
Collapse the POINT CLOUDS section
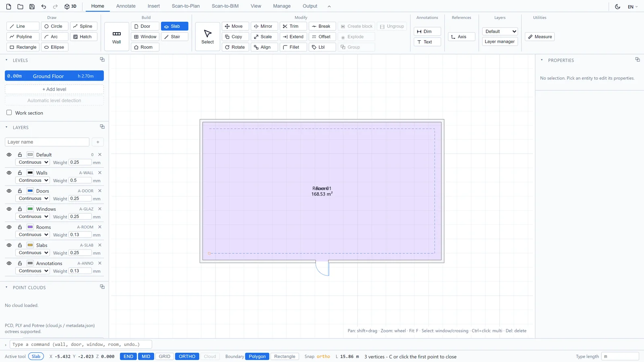[x=6, y=287]
